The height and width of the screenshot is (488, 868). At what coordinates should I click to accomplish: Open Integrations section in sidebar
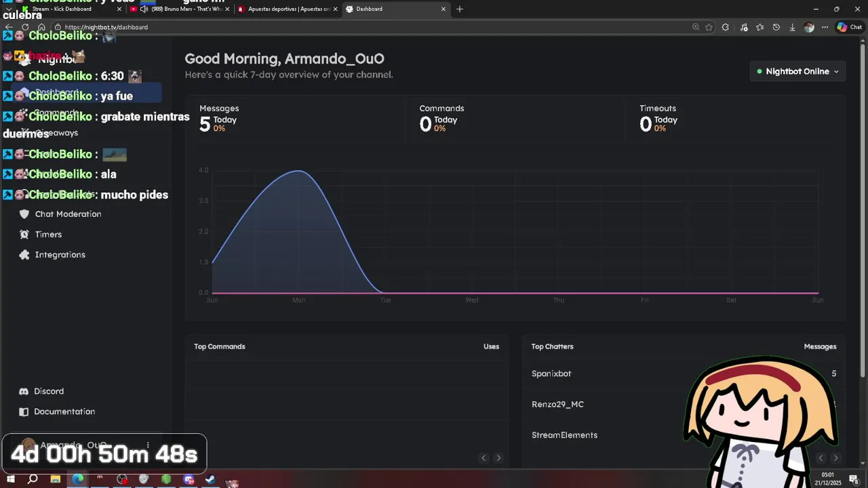coord(60,255)
